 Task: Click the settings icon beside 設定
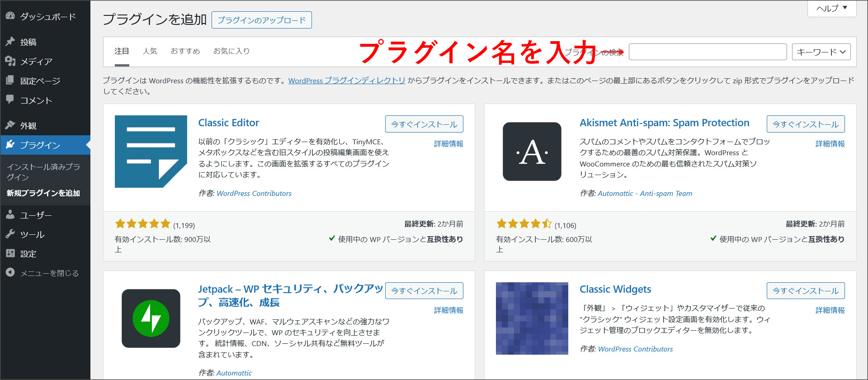coord(10,253)
